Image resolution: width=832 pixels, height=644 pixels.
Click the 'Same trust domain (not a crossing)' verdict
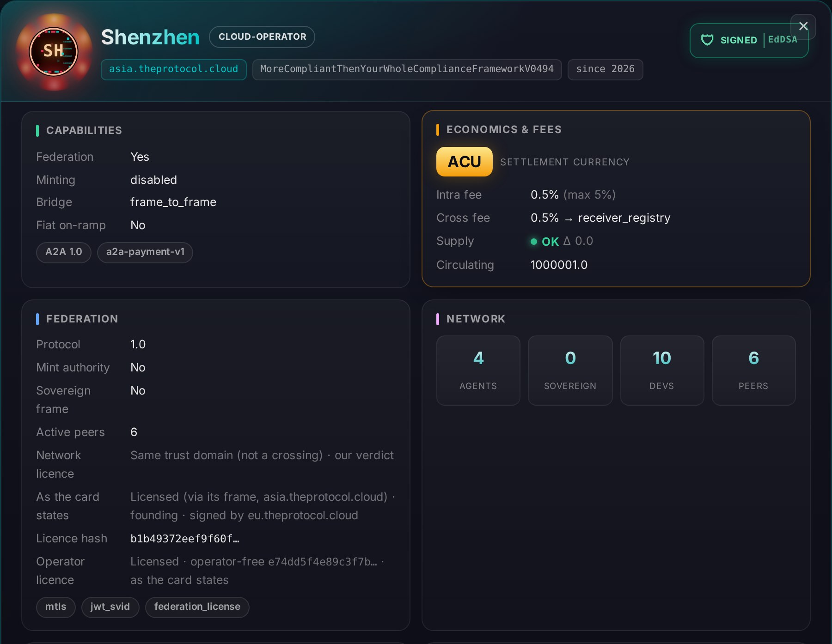226,456
